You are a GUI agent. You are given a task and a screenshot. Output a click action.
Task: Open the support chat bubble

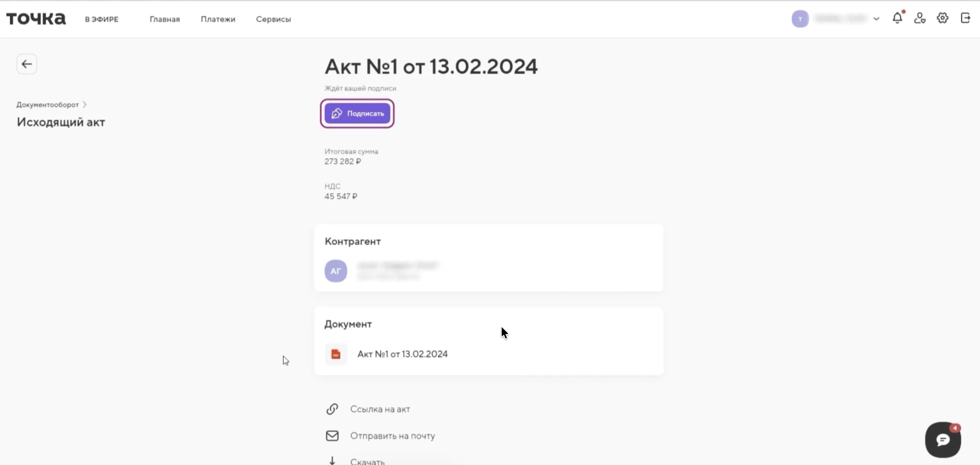click(943, 440)
